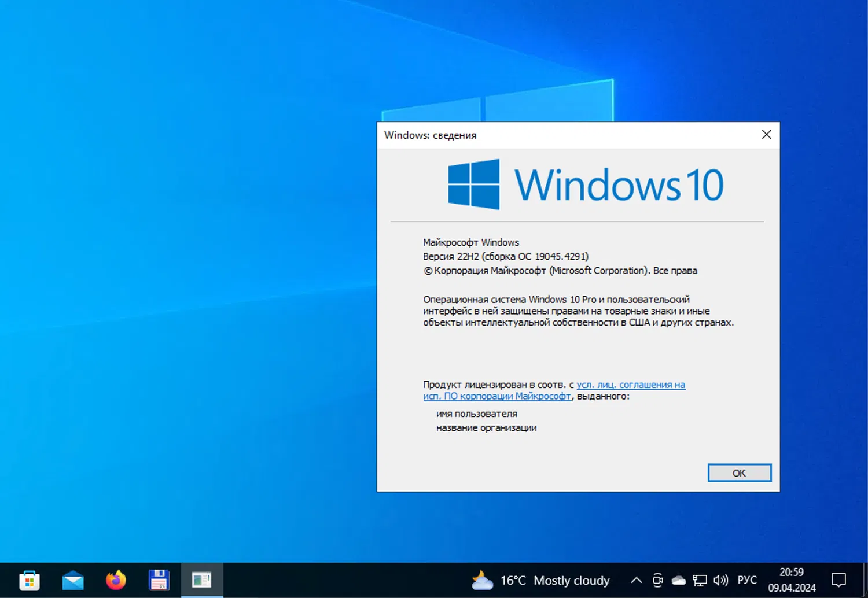The height and width of the screenshot is (598, 868).
Task: Open the volume control in the tray
Action: (721, 580)
